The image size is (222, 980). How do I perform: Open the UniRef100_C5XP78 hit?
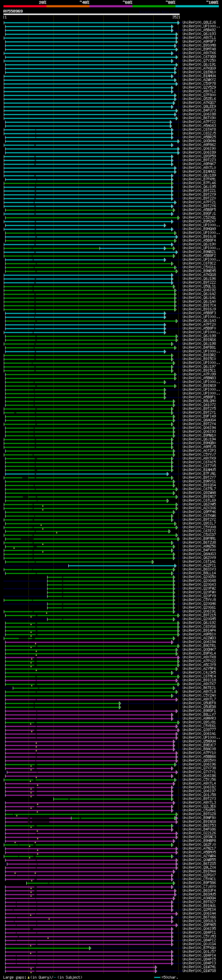pyautogui.click(x=199, y=84)
